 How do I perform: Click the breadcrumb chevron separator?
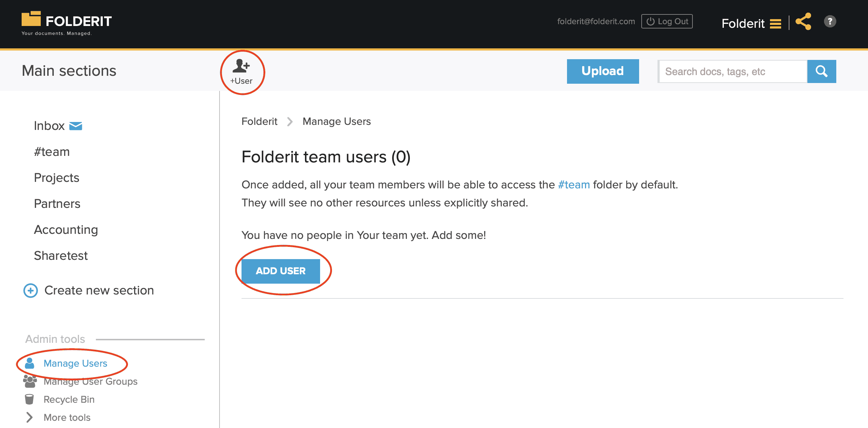[290, 122]
